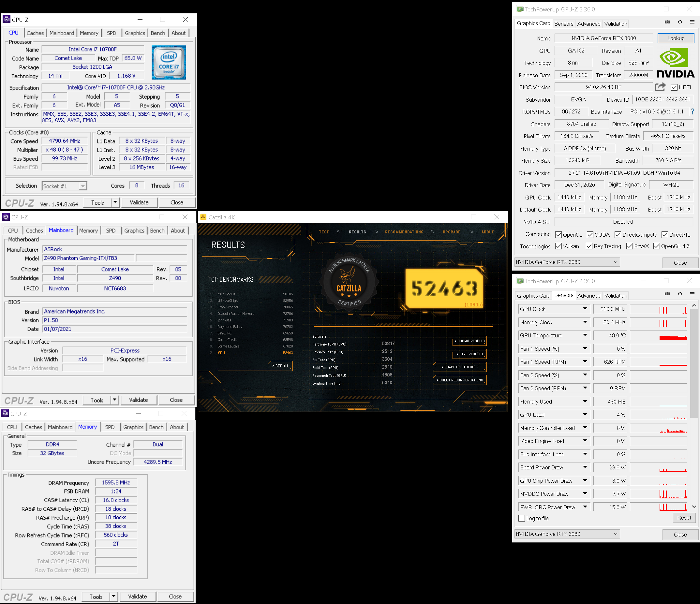Click the CPU-Z app icon in Mainboard window title bar
700x604 pixels.
click(x=6, y=217)
